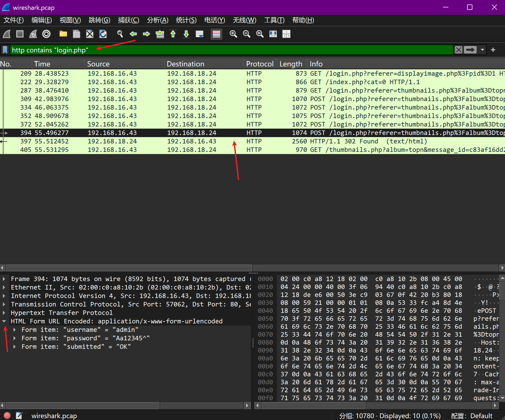
Task: Expand the username form item
Action: pyautogui.click(x=15, y=329)
